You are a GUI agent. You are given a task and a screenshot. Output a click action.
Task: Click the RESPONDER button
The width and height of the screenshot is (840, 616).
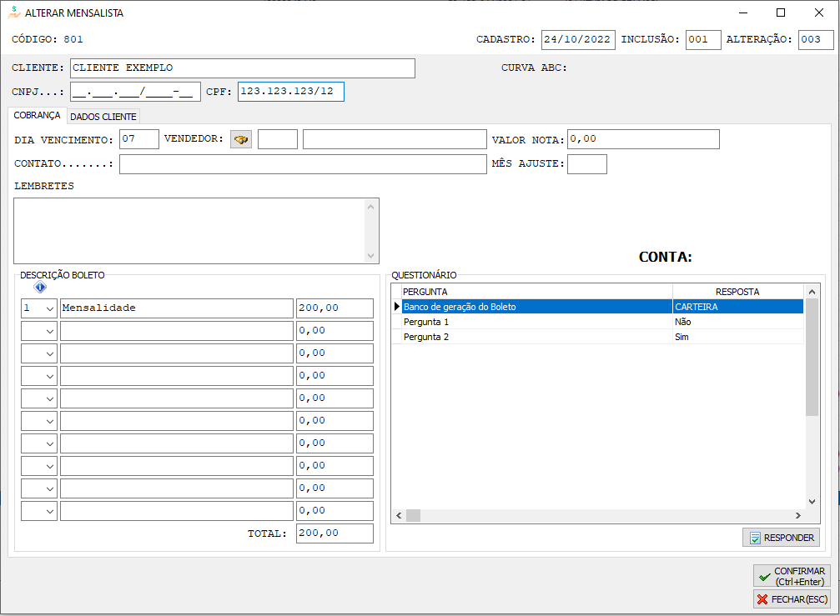pyautogui.click(x=781, y=538)
